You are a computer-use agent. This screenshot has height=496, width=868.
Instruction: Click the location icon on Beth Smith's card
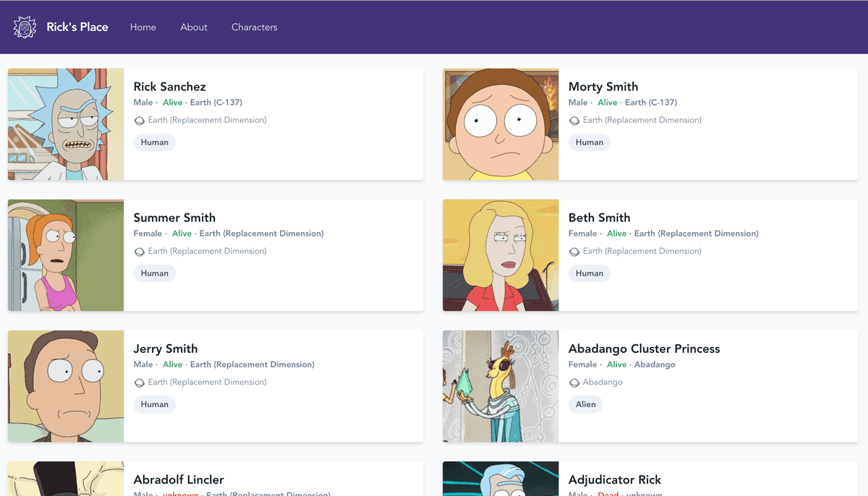[574, 251]
